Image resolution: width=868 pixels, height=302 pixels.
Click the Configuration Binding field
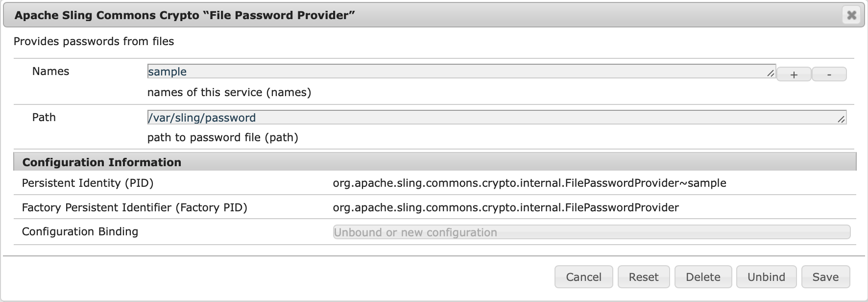click(591, 232)
